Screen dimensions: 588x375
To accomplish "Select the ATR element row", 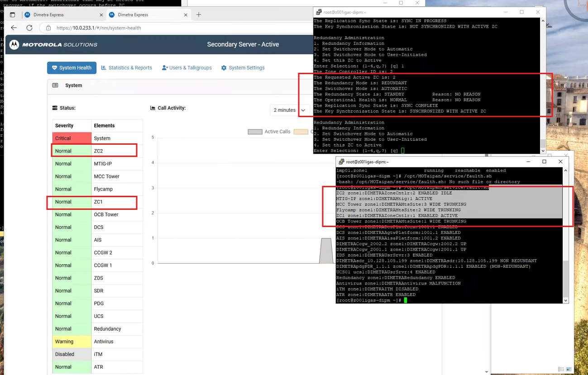I will pyautogui.click(x=98, y=367).
